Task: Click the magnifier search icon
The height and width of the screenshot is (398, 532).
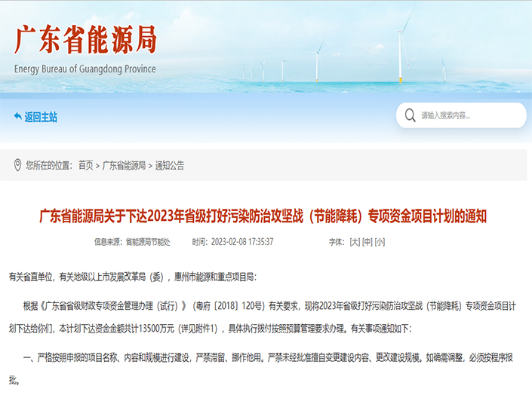Action: [410, 115]
